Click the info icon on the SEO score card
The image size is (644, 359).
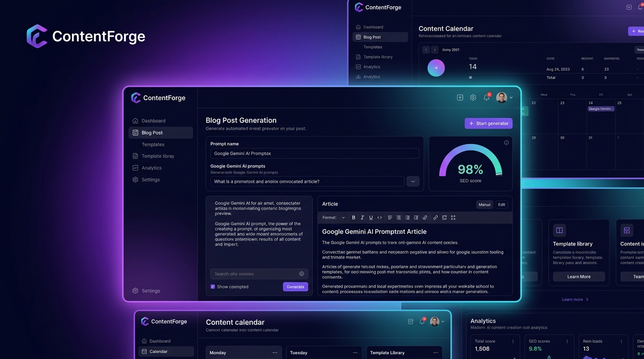(506, 143)
